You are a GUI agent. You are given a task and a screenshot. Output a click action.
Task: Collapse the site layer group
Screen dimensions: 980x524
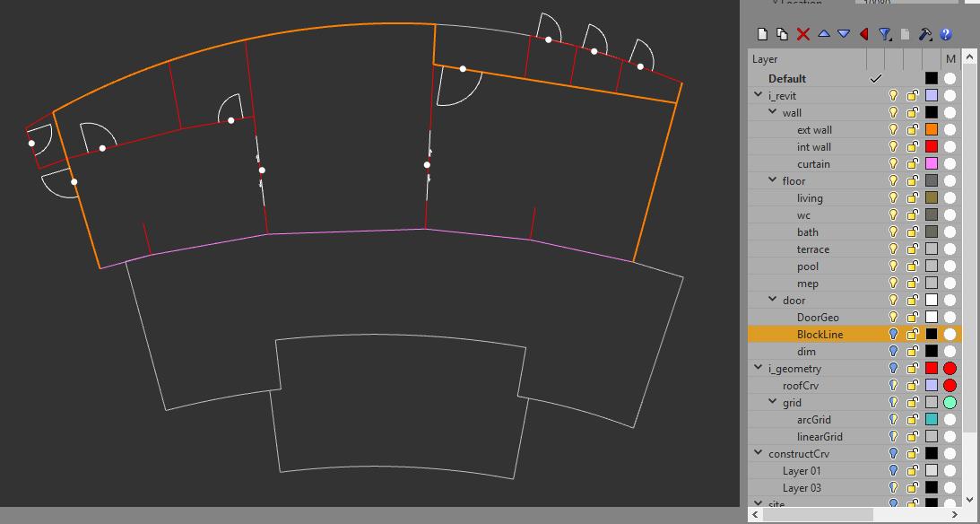759,502
